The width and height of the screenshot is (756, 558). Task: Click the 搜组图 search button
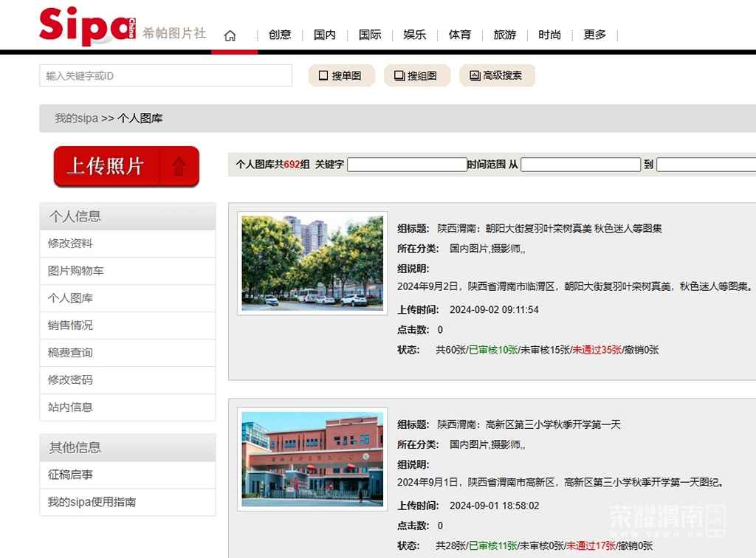tap(416, 75)
